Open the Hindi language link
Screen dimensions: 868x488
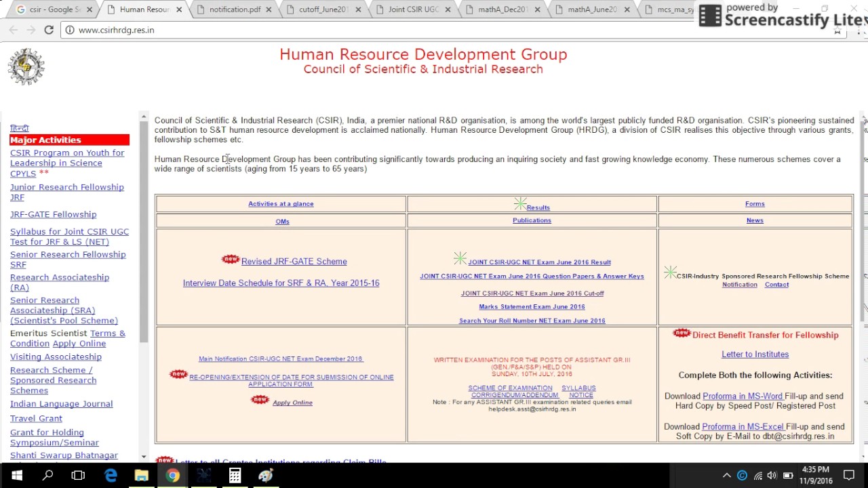(x=19, y=128)
